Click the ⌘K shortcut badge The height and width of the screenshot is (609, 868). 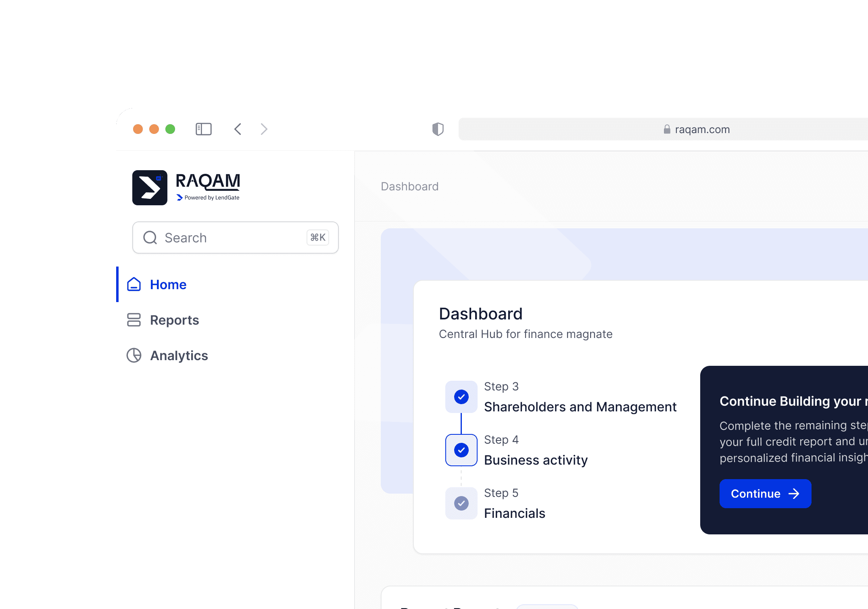(318, 238)
